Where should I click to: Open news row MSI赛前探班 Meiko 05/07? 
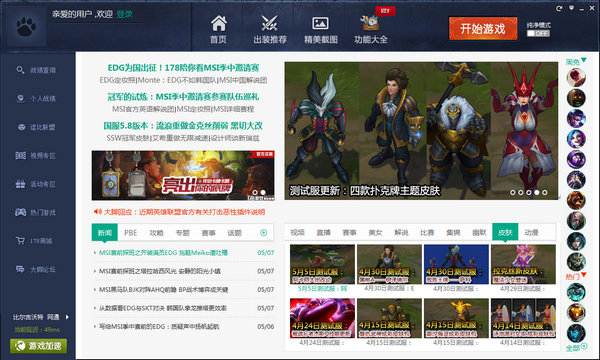coord(184,252)
